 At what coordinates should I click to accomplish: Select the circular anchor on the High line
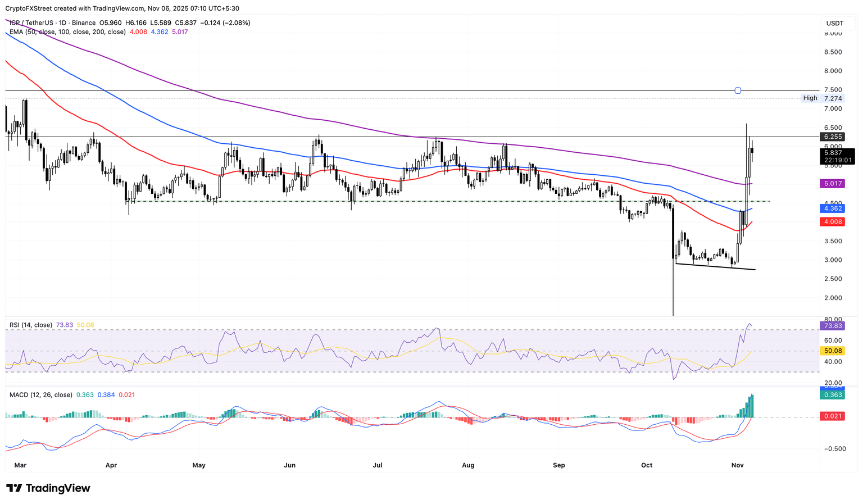pos(738,90)
